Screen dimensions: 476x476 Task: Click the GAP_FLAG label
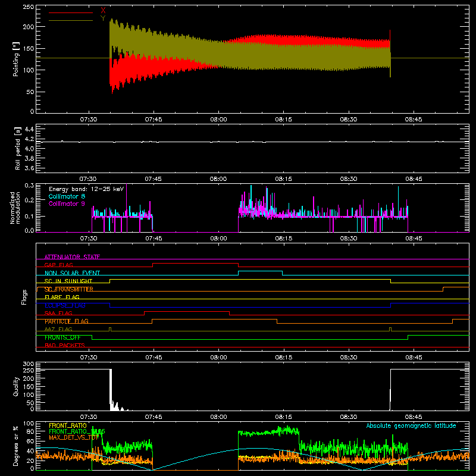click(59, 265)
